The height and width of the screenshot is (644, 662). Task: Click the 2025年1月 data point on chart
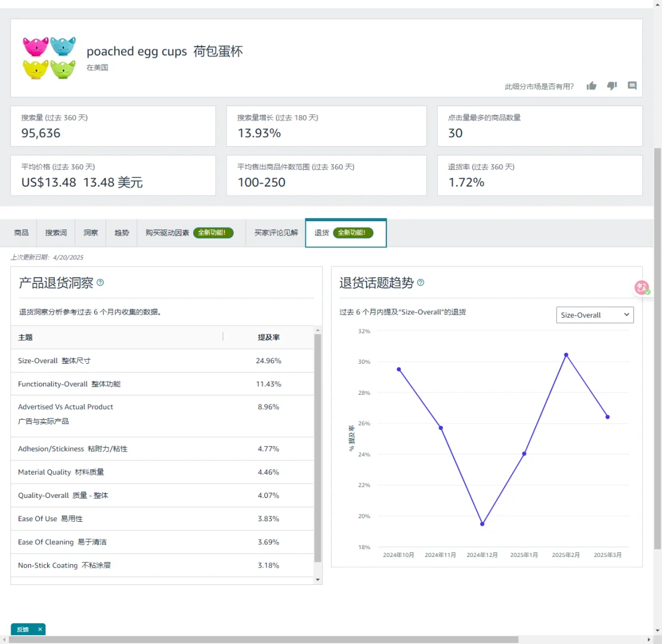524,454
